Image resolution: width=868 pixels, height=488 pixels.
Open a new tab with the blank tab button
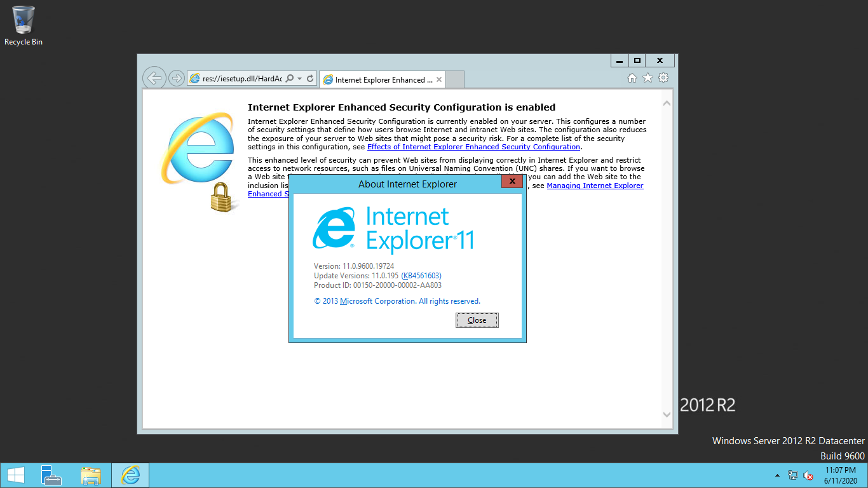pos(455,79)
